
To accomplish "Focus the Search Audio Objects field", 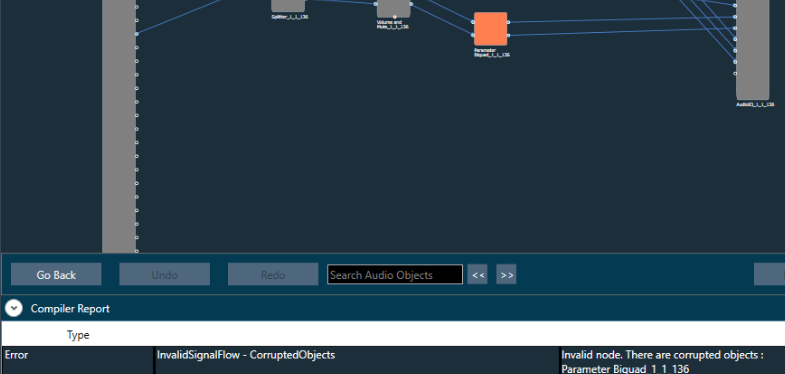I will coord(395,274).
